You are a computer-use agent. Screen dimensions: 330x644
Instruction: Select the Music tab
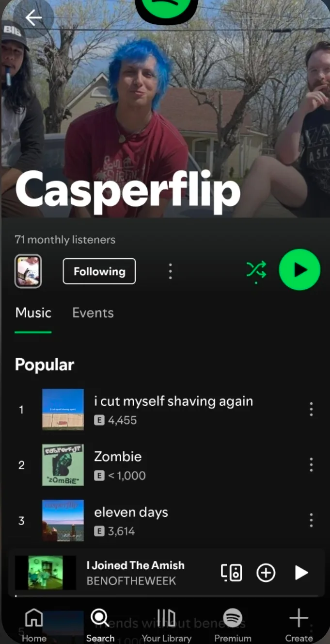click(x=33, y=313)
